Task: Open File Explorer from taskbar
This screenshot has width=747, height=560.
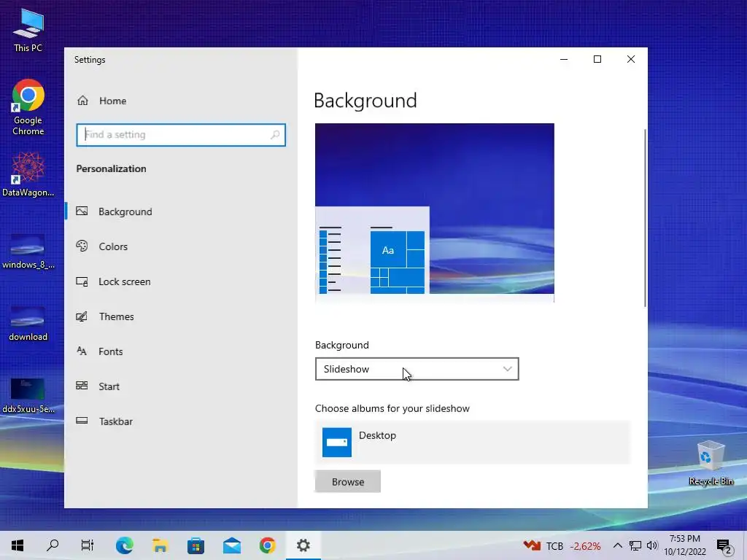Action: pyautogui.click(x=160, y=545)
